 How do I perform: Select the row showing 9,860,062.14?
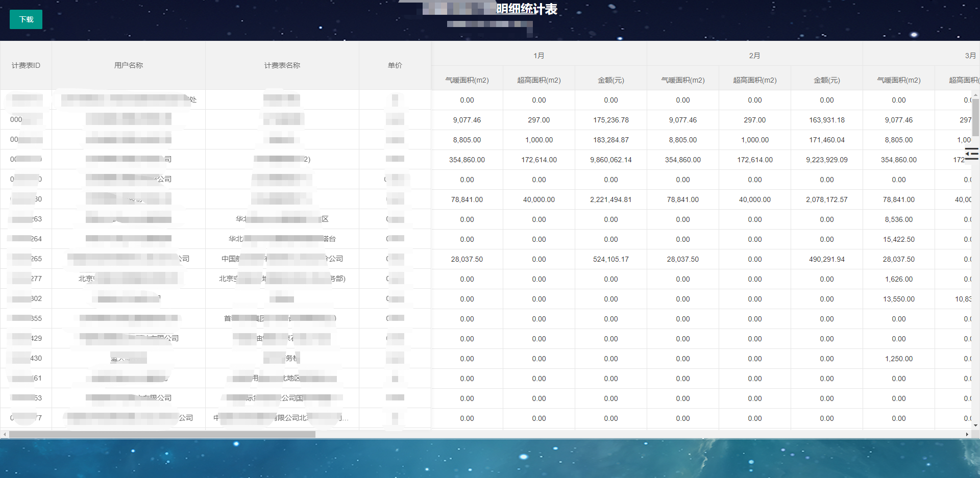610,159
